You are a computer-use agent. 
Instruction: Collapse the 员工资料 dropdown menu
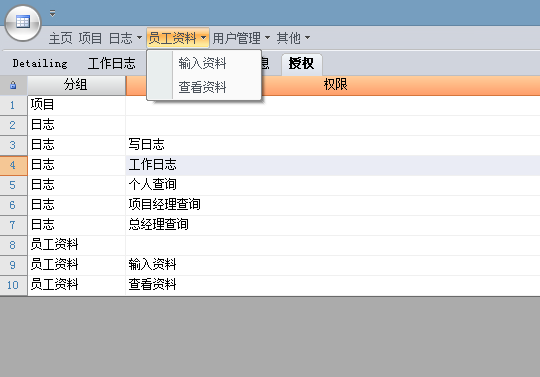[x=178, y=38]
